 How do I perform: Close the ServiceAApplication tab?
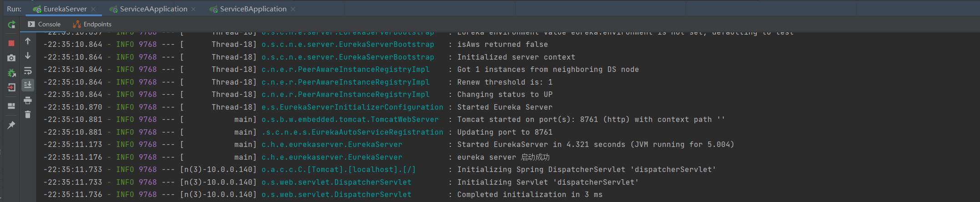pos(193,9)
